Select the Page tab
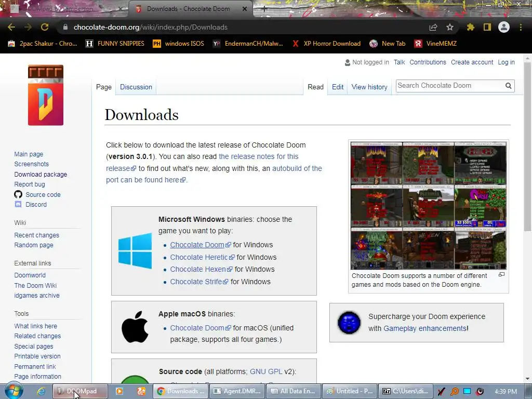532x399 pixels. (104, 87)
